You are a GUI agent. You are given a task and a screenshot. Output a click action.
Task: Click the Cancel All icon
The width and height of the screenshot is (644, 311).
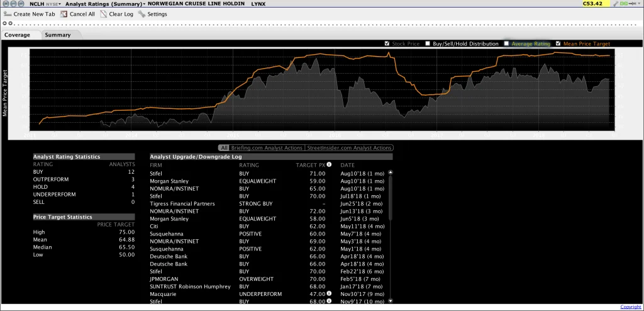tap(64, 14)
